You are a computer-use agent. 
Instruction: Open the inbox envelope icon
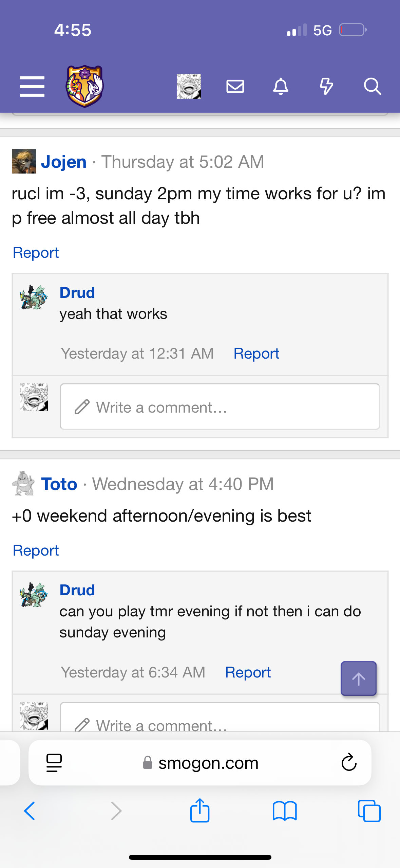235,86
